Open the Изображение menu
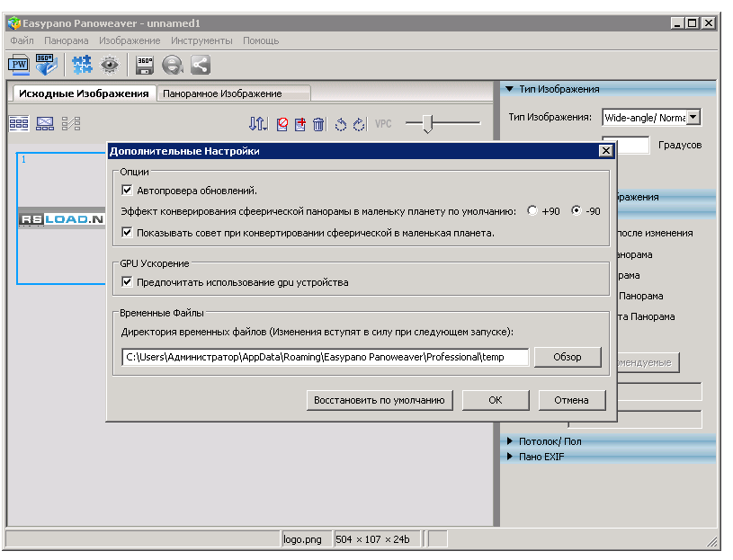 [x=130, y=40]
